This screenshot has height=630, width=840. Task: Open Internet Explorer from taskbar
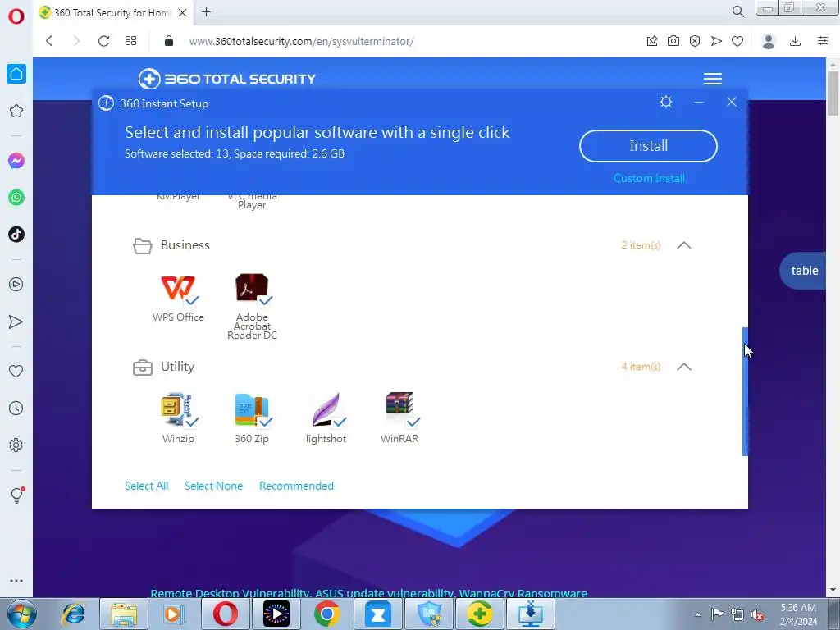coord(73,614)
